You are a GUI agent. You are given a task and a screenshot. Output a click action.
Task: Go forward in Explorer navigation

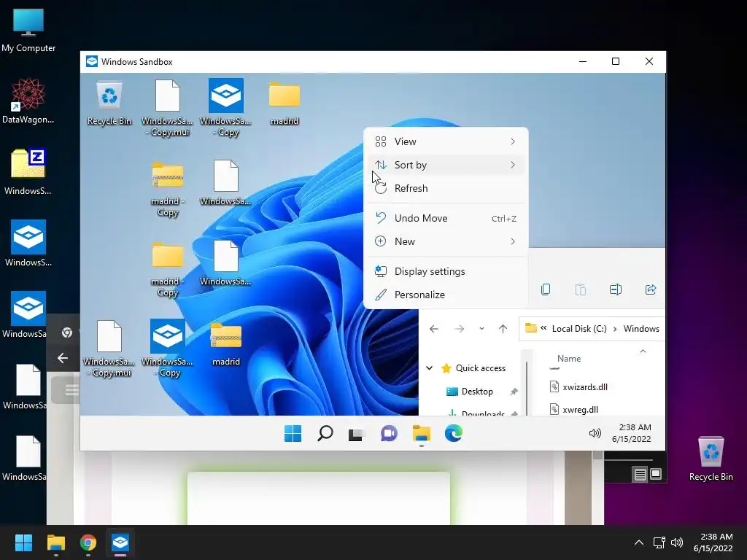tap(460, 329)
